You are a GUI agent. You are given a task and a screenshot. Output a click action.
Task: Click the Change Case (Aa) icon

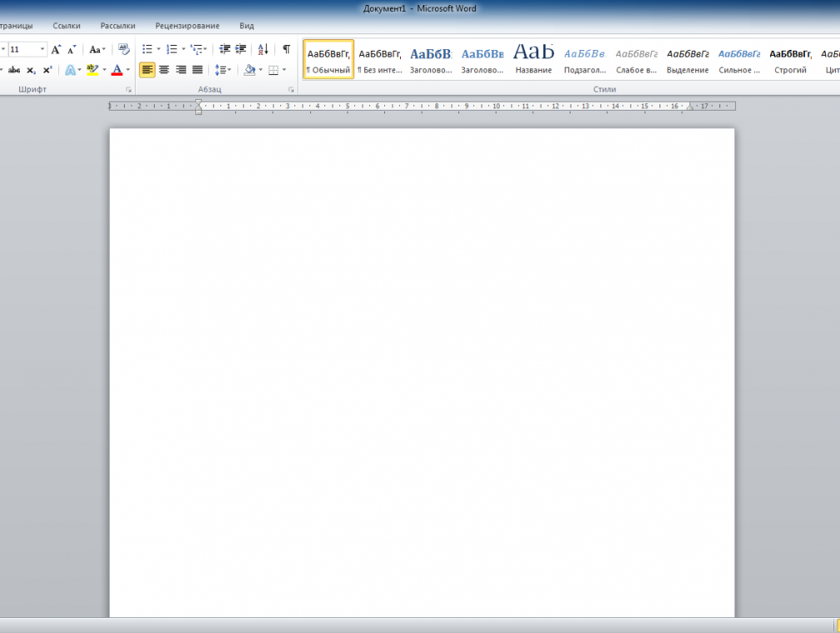[96, 49]
